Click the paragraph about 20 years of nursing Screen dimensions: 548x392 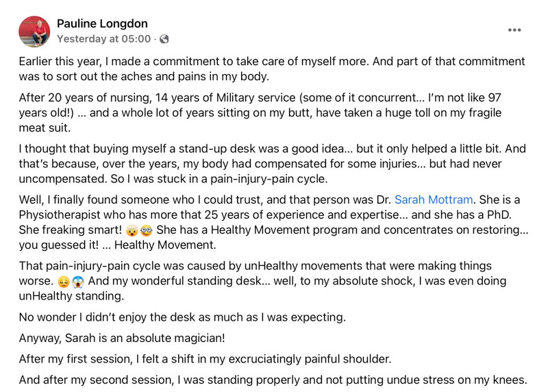coord(260,112)
